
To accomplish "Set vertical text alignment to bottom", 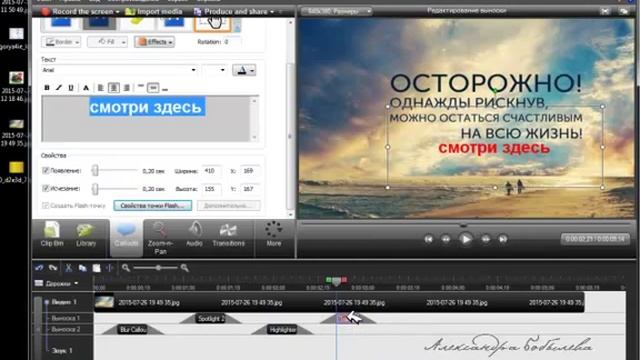I will point(165,88).
